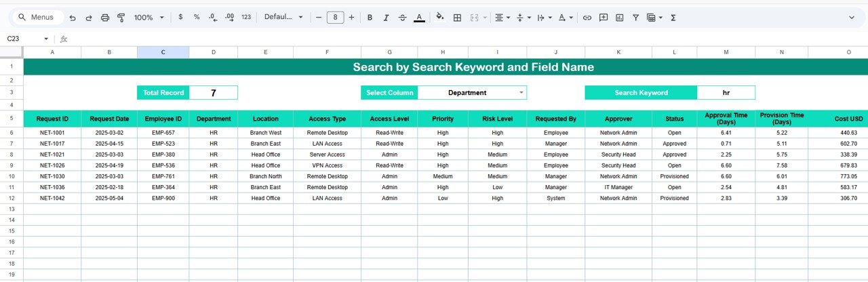Click the Insert comment icon
The image size is (868, 282).
603,18
